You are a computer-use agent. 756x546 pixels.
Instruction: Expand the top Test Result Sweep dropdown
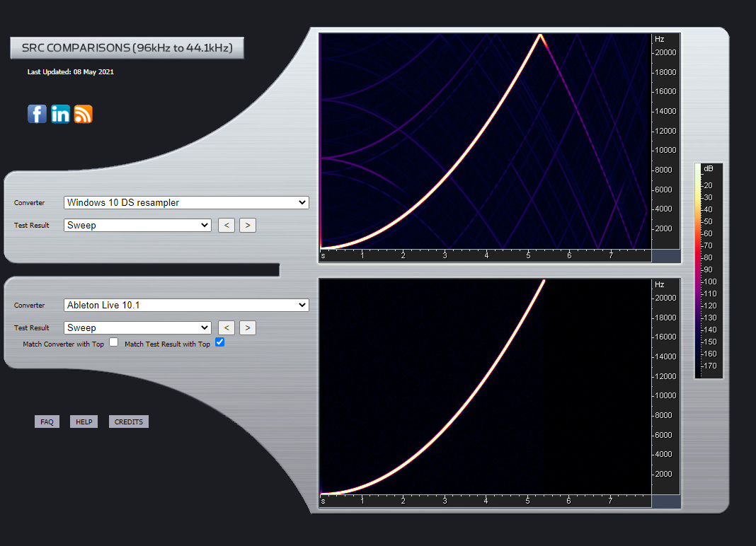pyautogui.click(x=137, y=226)
